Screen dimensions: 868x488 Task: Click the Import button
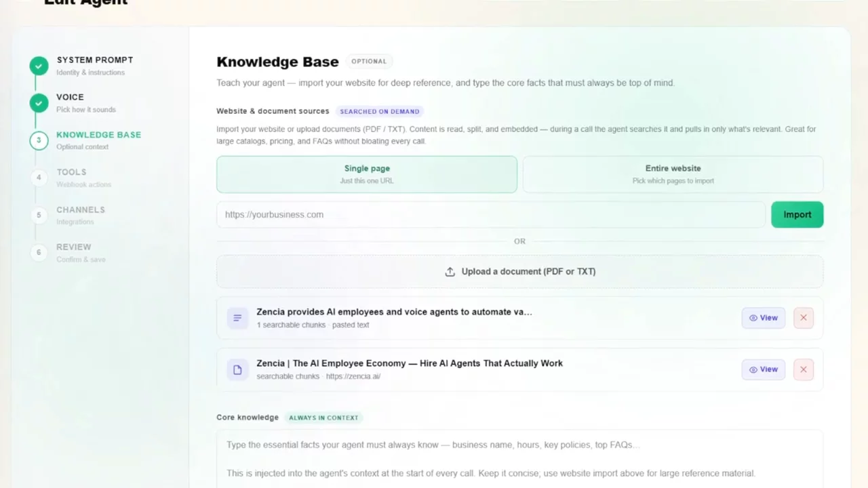pos(797,214)
